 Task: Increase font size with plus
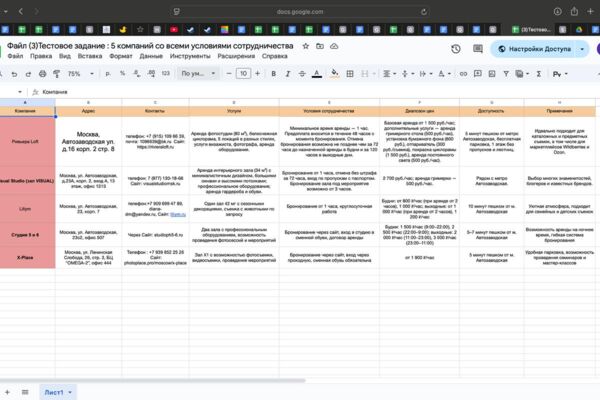(258, 73)
